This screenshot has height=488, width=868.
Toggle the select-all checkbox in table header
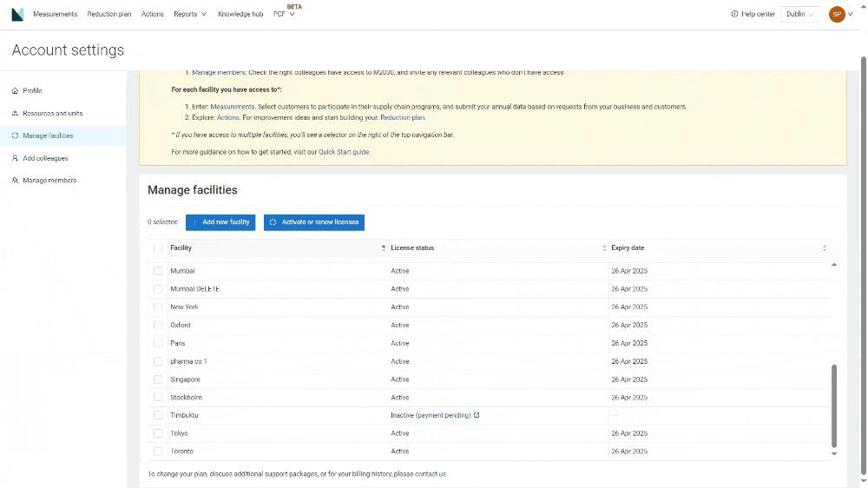158,248
